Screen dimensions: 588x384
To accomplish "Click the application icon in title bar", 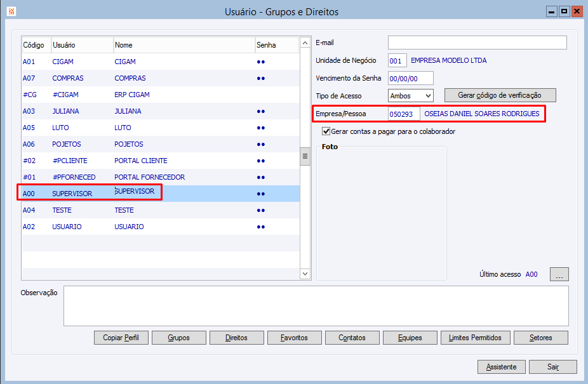I will click(x=11, y=11).
